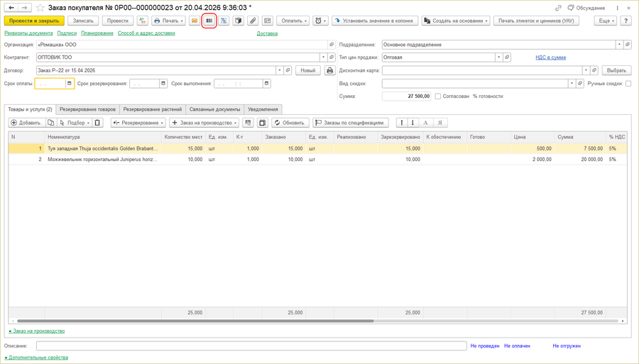
Task: Print the contract with printer icon near Новый
Action: click(329, 70)
